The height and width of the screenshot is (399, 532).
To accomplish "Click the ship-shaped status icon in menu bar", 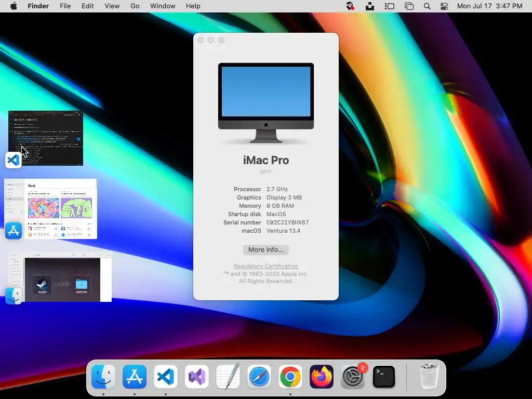I will point(370,6).
